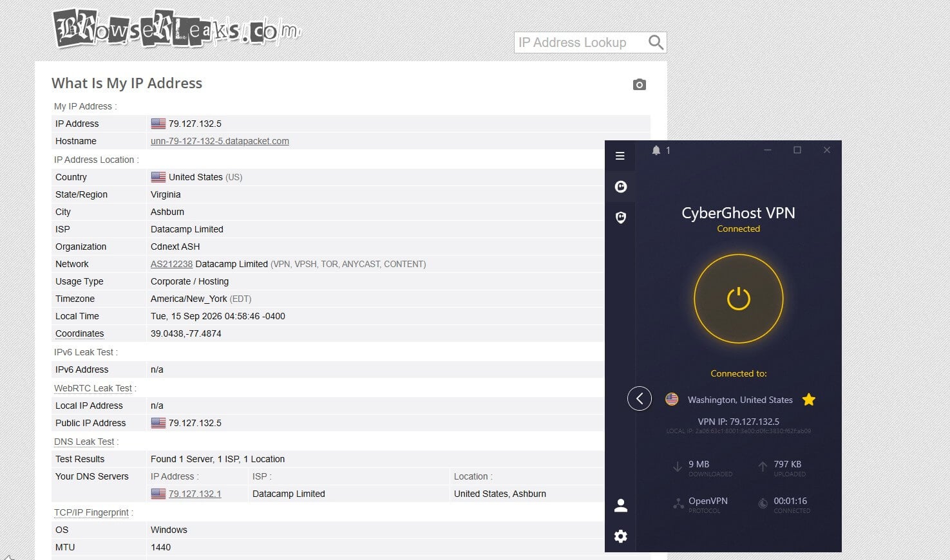Select the Ashburn city value
Screen dimensions: 950x560
[x=167, y=212]
